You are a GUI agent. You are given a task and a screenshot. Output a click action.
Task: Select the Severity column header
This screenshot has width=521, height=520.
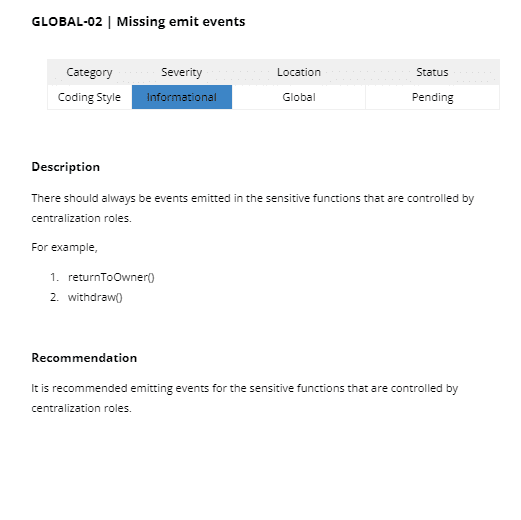182,72
